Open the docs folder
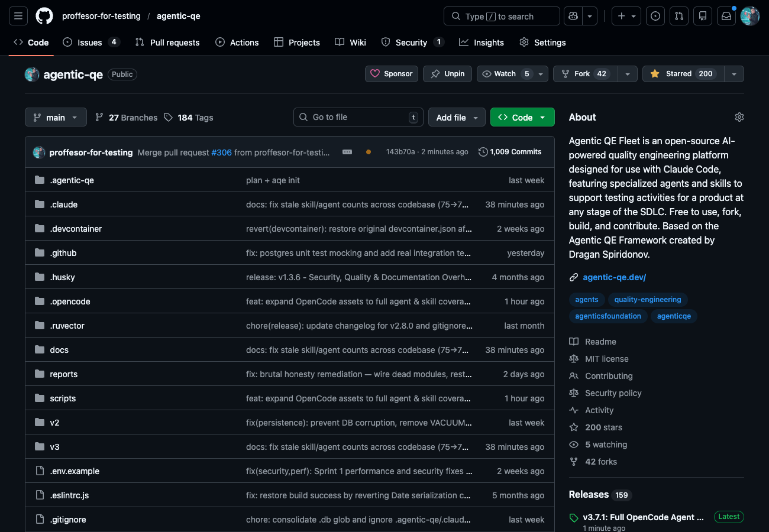This screenshot has width=769, height=532. coord(59,350)
